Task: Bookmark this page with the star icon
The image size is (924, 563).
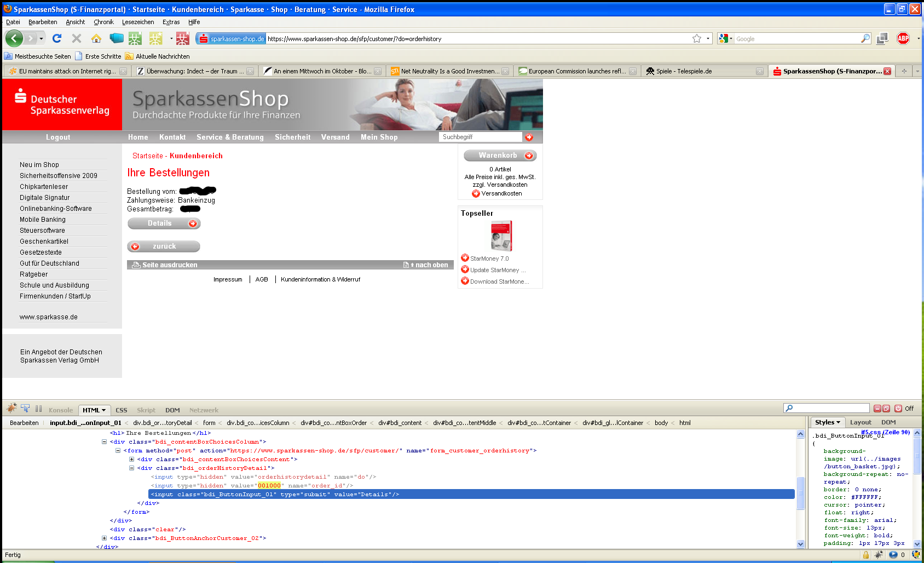Action: pos(696,38)
